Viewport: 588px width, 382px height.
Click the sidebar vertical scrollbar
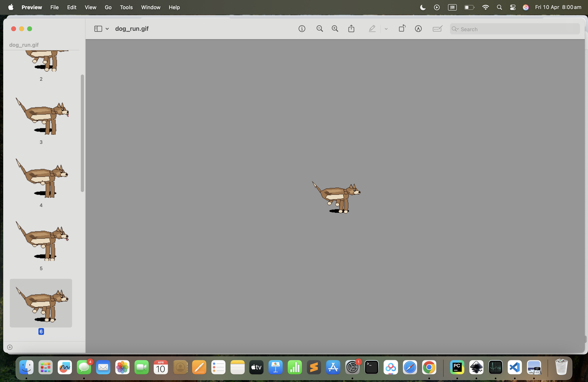(82, 133)
